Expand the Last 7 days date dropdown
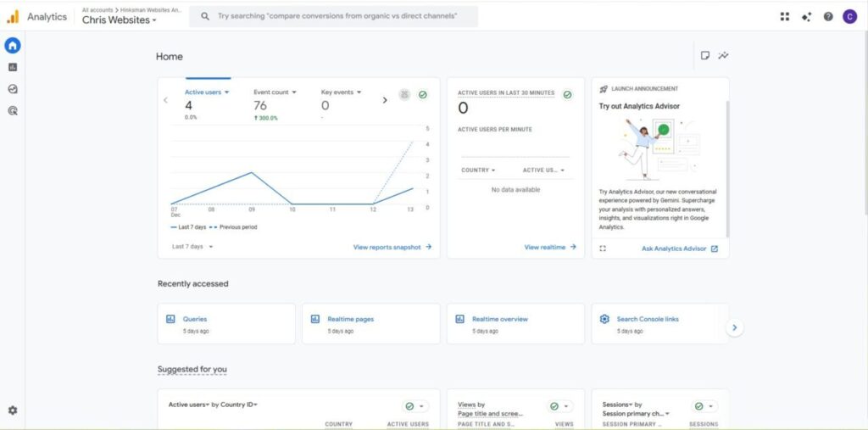The image size is (868, 430). tap(192, 247)
